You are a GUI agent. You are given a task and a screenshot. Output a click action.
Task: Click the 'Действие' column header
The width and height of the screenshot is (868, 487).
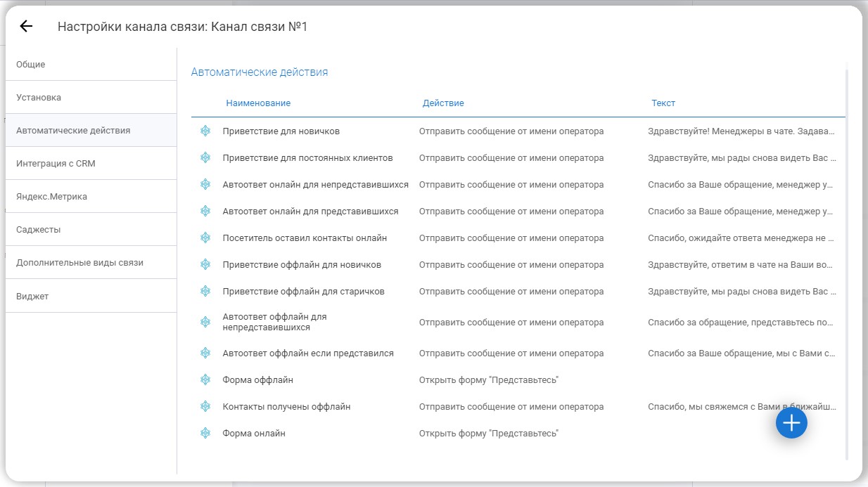point(443,103)
